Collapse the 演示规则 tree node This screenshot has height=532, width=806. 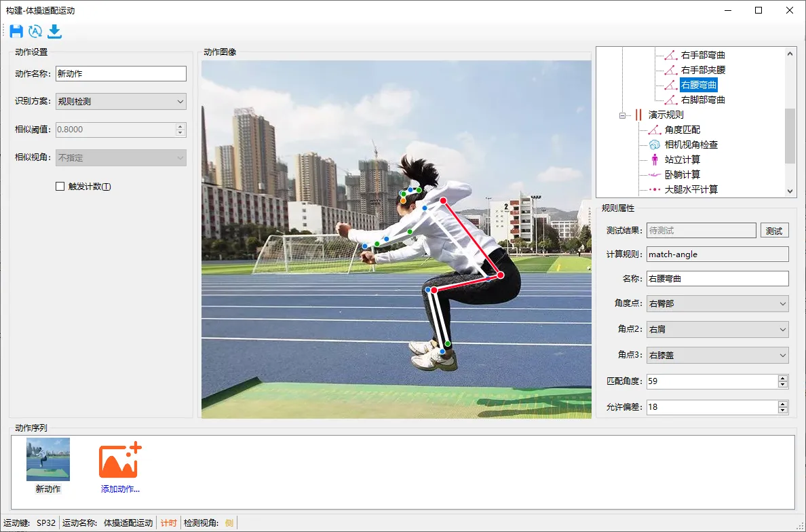[623, 115]
